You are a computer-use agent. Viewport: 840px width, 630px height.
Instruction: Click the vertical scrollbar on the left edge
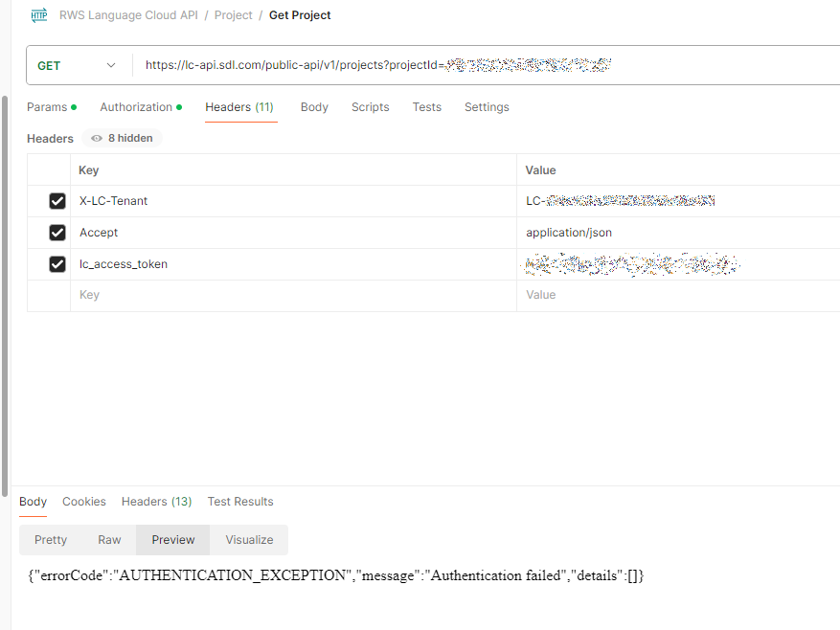(5, 296)
